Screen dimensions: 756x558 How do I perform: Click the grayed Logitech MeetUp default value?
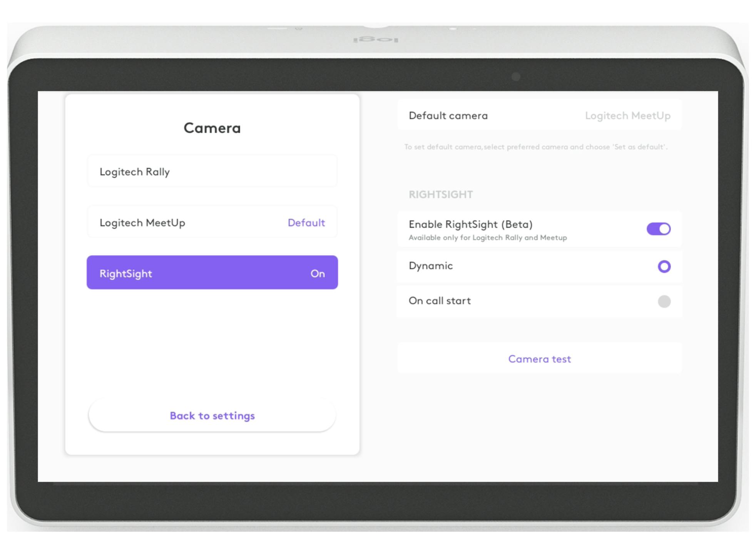(627, 115)
